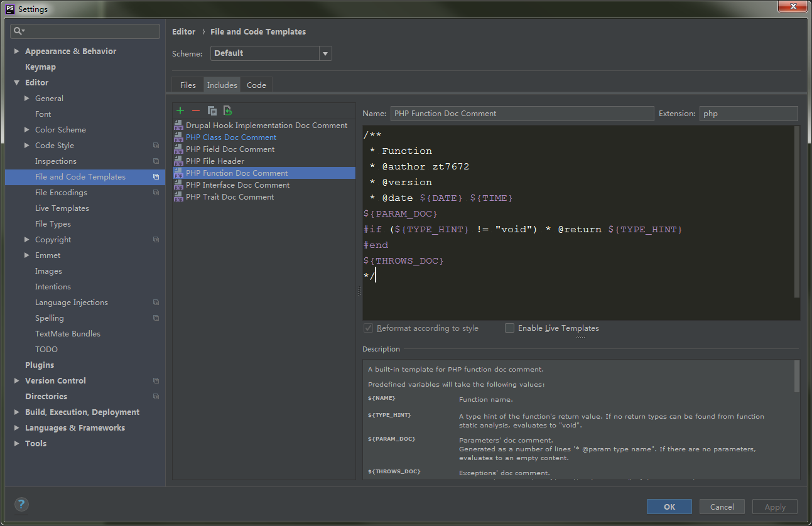This screenshot has height=526, width=812.
Task: Open help with the question mark icon
Action: coord(21,504)
